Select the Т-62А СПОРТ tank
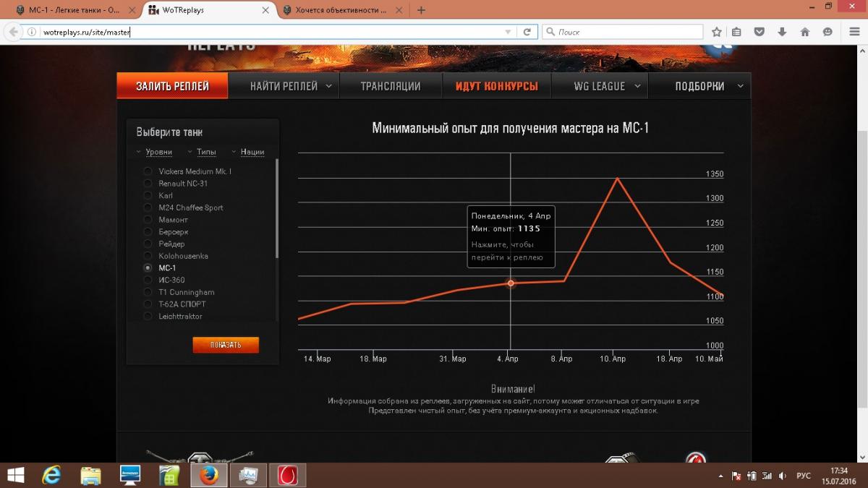Image resolution: width=868 pixels, height=488 pixels. coord(148,304)
